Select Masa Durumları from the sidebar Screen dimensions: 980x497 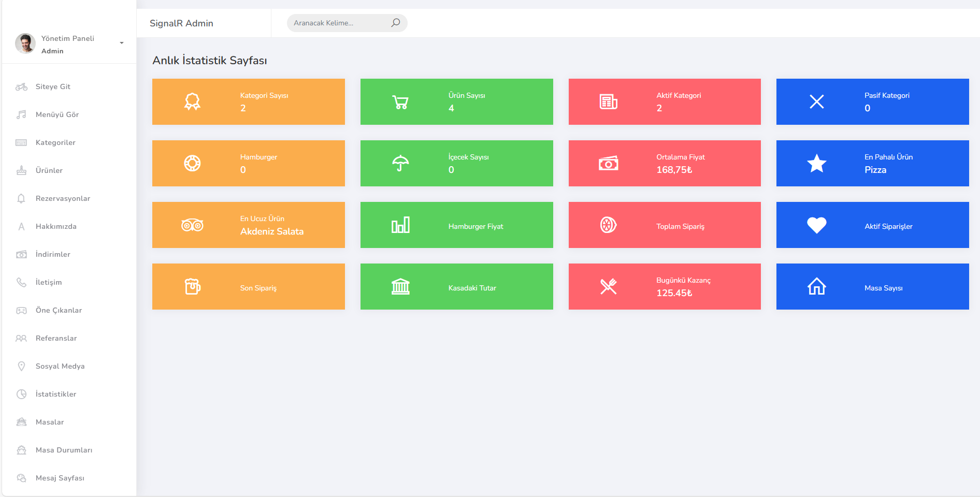(64, 450)
